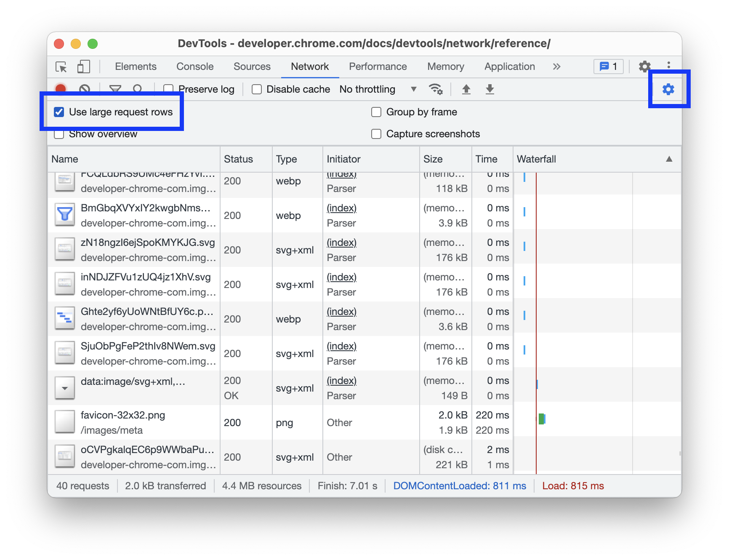Toggle Waterfall column sort arrow
Image resolution: width=729 pixels, height=560 pixels.
pyautogui.click(x=669, y=159)
